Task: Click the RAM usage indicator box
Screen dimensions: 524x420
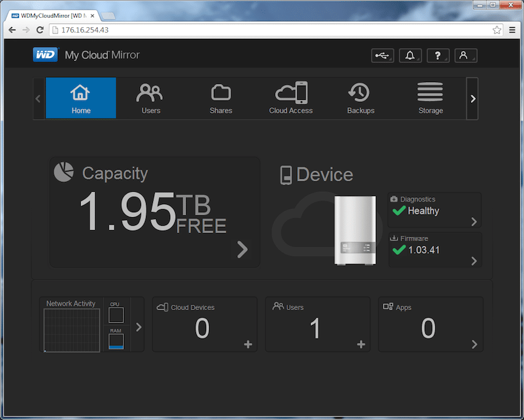Action: click(116, 342)
